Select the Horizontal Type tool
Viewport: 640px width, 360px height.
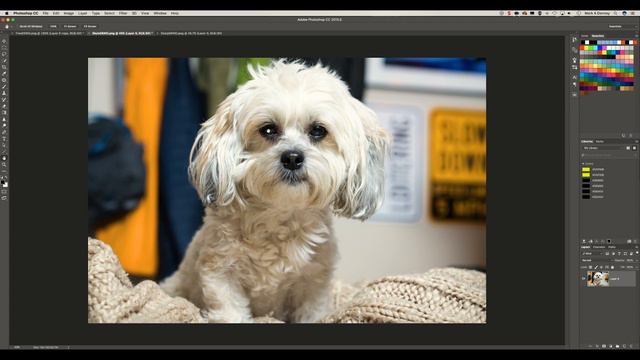point(4,139)
